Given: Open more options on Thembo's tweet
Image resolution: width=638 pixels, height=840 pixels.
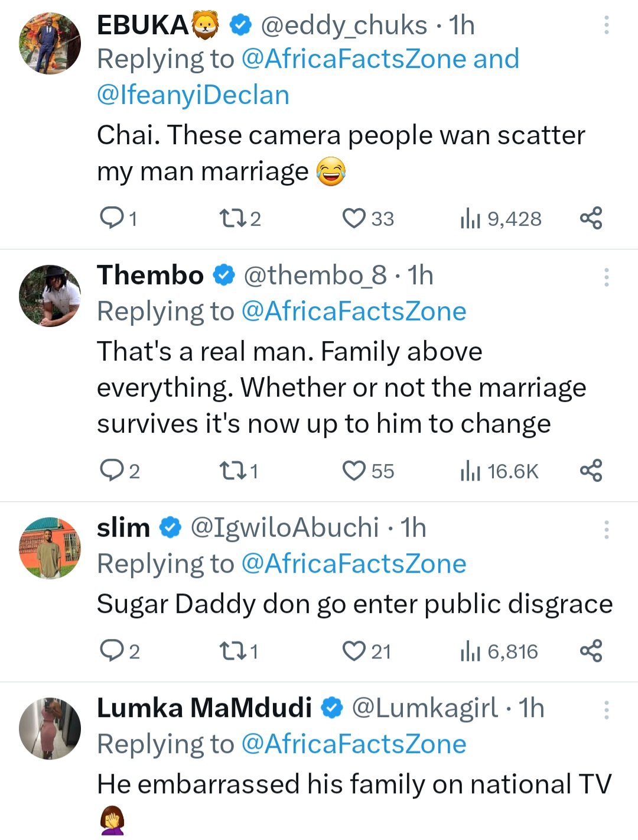Looking at the screenshot, I should pyautogui.click(x=606, y=277).
